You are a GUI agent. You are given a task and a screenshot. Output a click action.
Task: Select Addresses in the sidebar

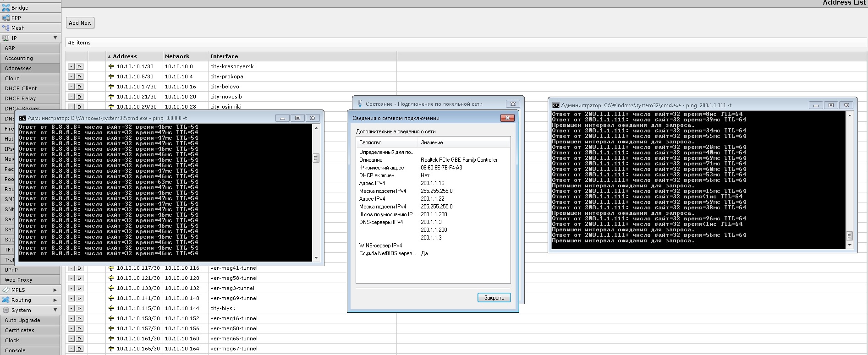[x=30, y=68]
